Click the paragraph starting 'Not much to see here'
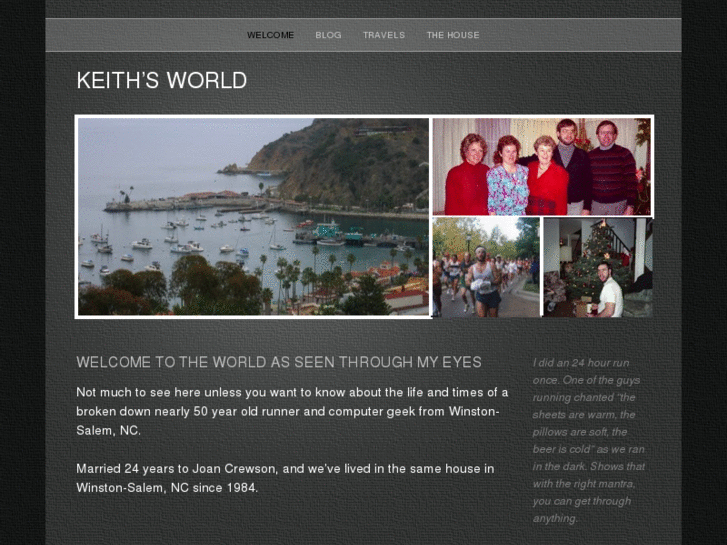The height and width of the screenshot is (545, 727). [x=292, y=411]
